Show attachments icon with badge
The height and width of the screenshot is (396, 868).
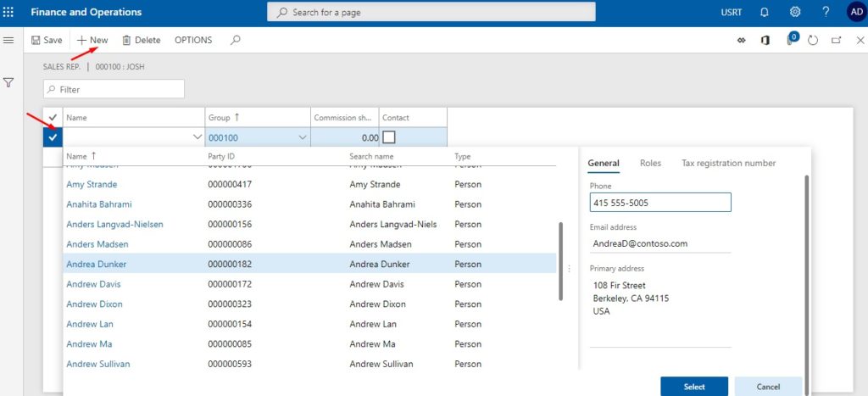(792, 39)
